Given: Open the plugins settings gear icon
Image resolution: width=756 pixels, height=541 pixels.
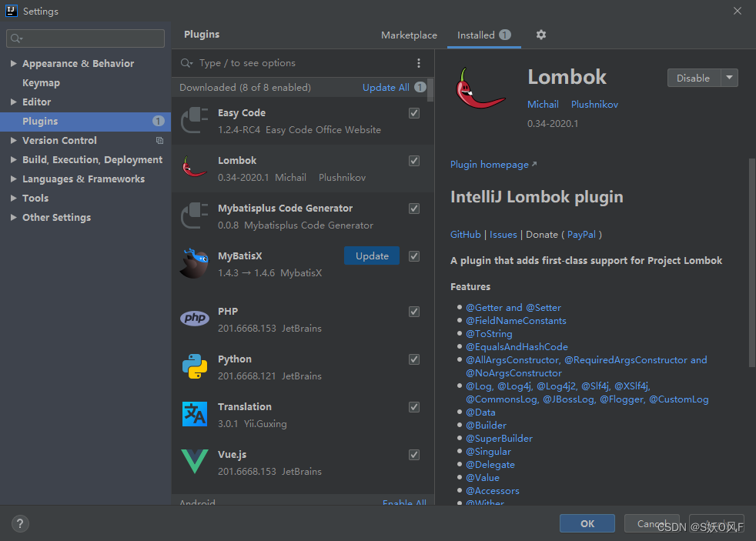Looking at the screenshot, I should 541,35.
